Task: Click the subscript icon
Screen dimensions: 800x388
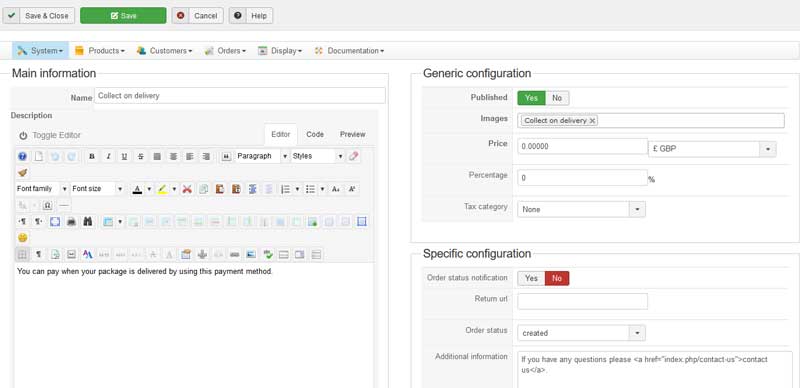Action: (335, 189)
